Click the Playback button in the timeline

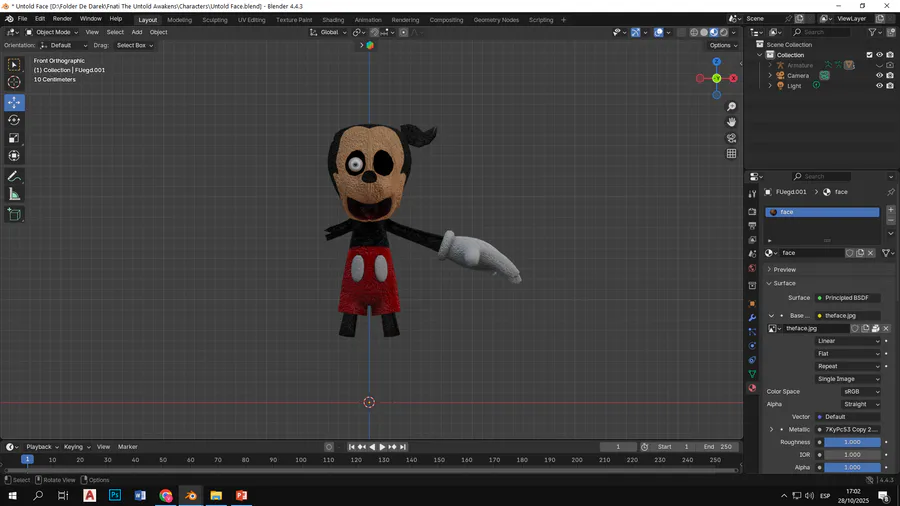click(40, 447)
